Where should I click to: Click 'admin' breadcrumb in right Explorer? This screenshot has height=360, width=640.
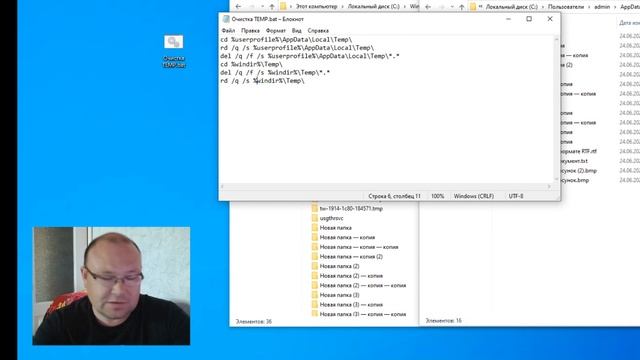[x=602, y=7]
